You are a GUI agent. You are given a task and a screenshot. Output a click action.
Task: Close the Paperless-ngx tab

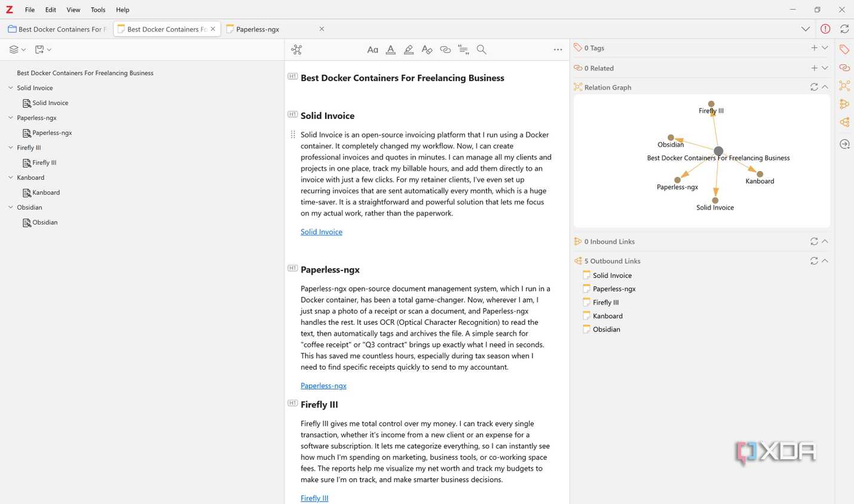tap(322, 29)
